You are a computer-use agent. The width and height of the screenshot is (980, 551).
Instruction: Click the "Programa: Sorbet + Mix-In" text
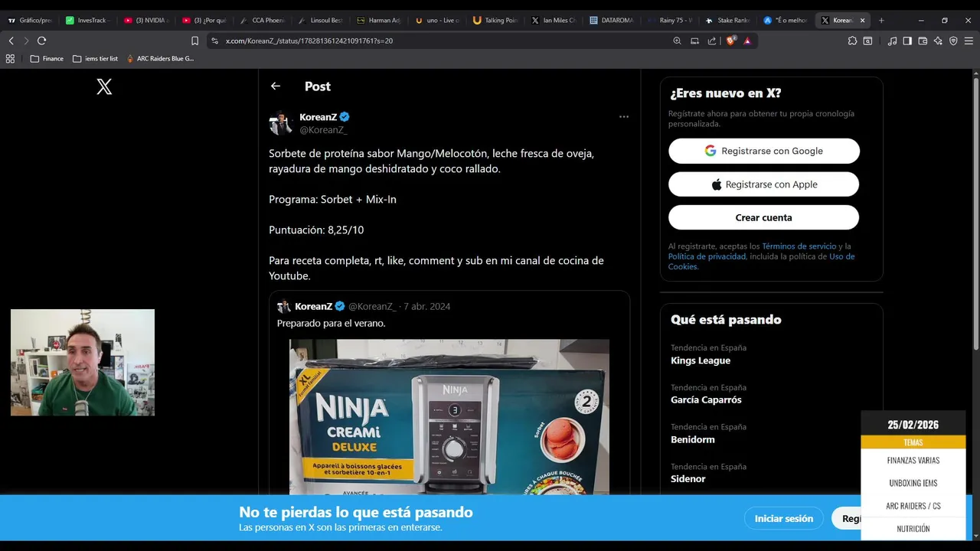332,199
